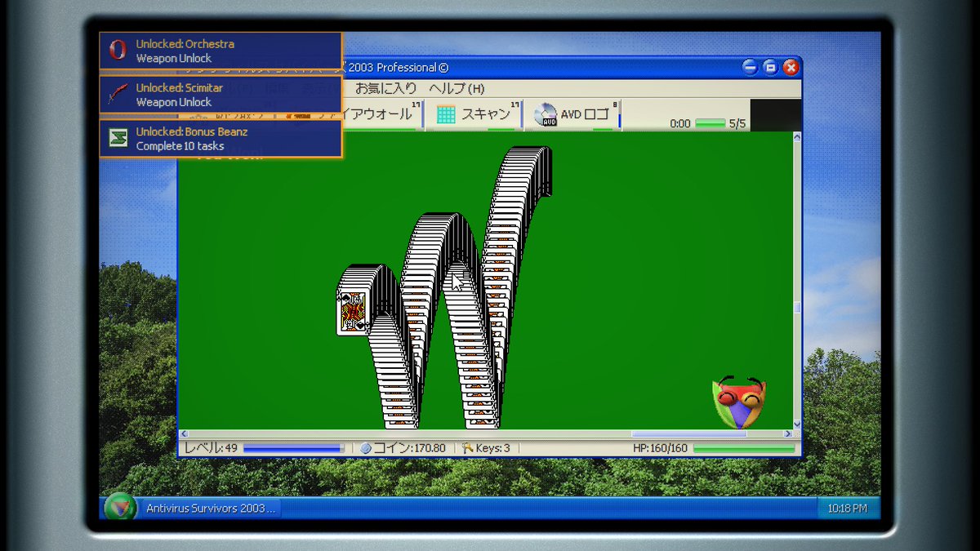Viewport: 980px width, 551px height.
Task: Click the Bonus Beanz notification icon
Action: coord(118,139)
